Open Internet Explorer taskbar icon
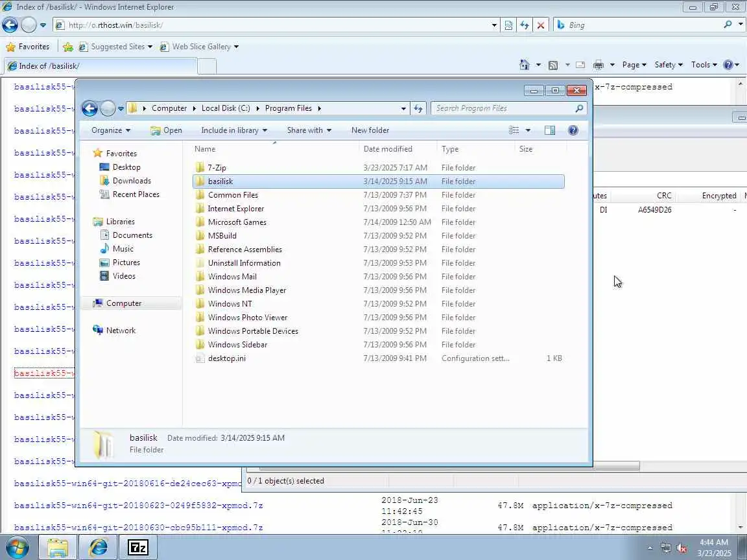The image size is (747, 560). [98, 548]
